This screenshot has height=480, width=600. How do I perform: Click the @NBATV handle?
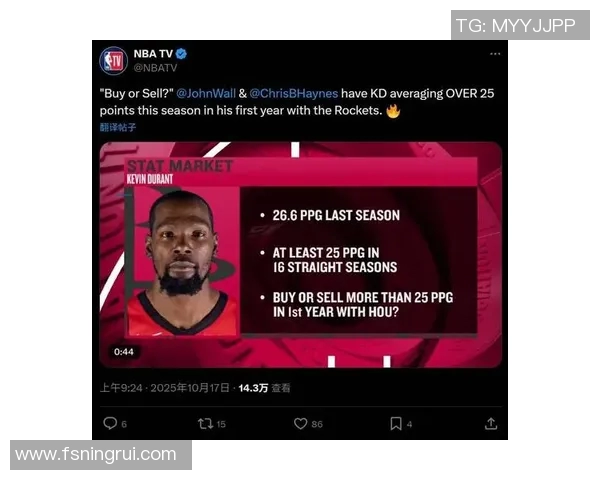point(155,68)
